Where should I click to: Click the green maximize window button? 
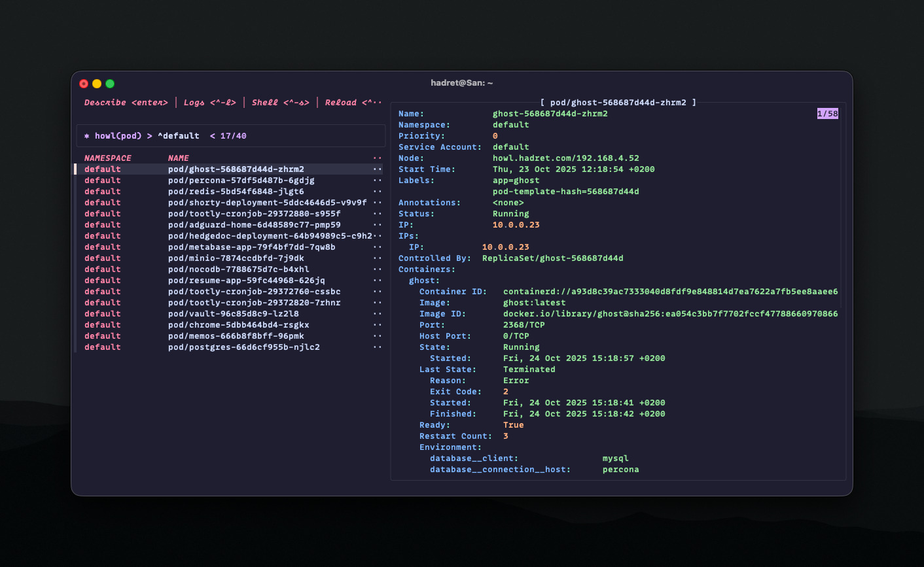[110, 84]
